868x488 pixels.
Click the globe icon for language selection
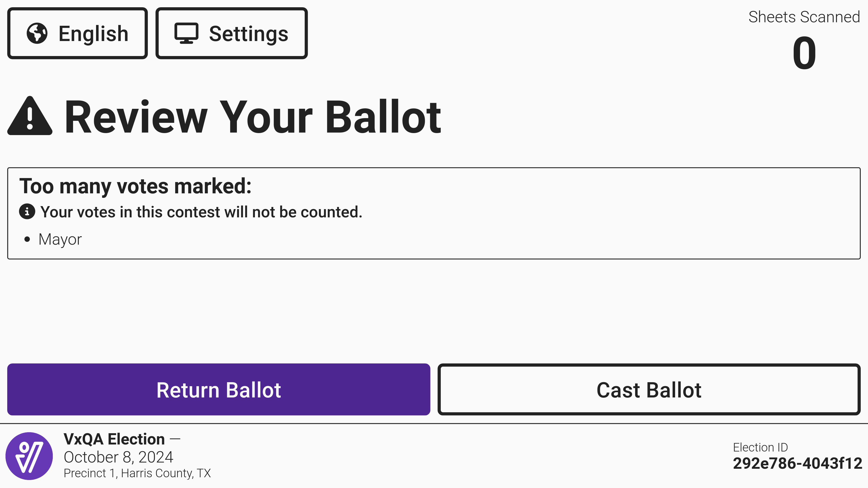point(37,33)
